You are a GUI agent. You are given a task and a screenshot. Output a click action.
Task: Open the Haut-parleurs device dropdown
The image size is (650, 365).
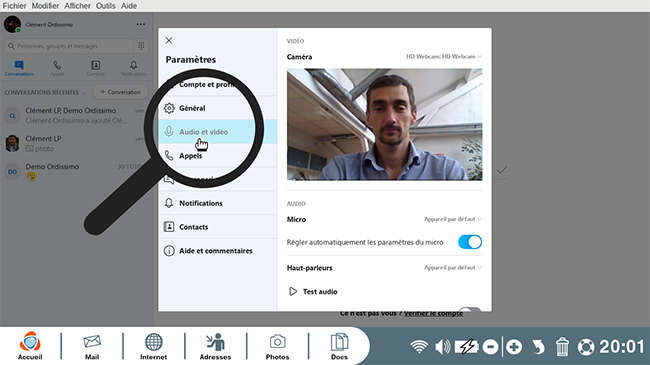tap(453, 268)
